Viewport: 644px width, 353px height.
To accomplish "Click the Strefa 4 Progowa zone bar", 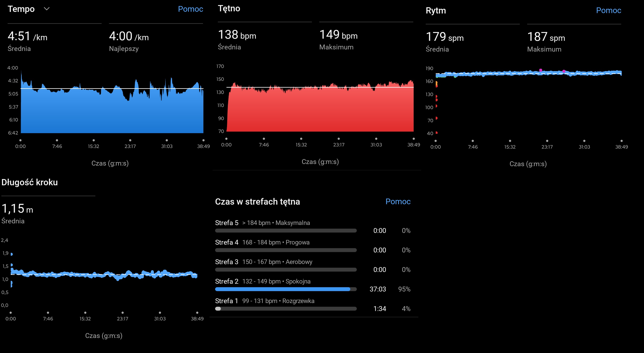I will click(285, 250).
